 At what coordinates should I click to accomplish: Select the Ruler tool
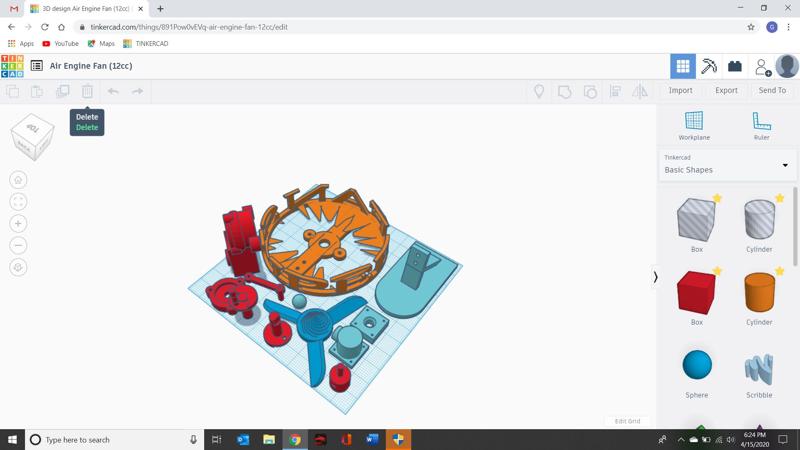(x=761, y=126)
